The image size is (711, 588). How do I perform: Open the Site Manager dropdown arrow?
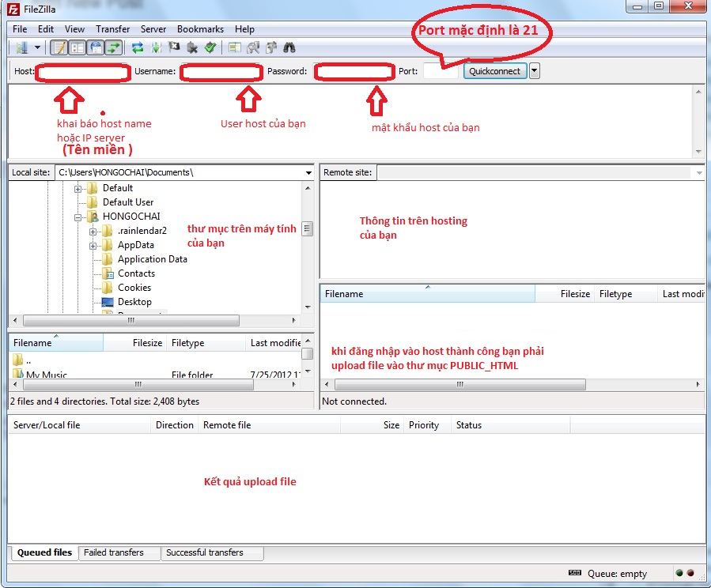pos(38,47)
